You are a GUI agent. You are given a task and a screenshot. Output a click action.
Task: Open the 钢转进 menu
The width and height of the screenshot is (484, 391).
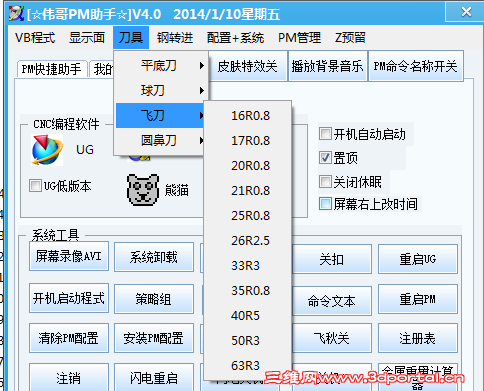coord(175,37)
